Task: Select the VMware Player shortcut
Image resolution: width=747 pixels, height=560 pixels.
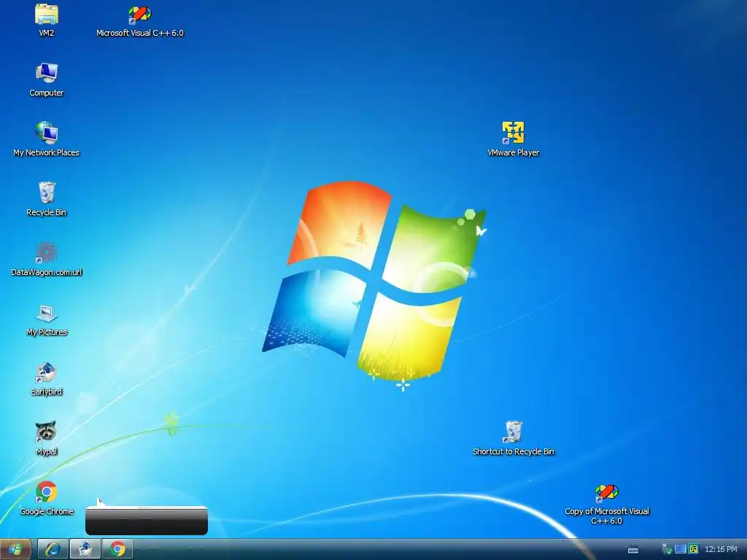Action: 513,139
